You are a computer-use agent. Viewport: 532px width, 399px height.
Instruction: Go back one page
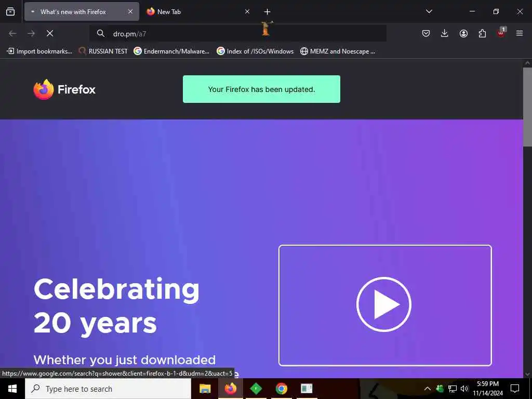click(x=12, y=33)
